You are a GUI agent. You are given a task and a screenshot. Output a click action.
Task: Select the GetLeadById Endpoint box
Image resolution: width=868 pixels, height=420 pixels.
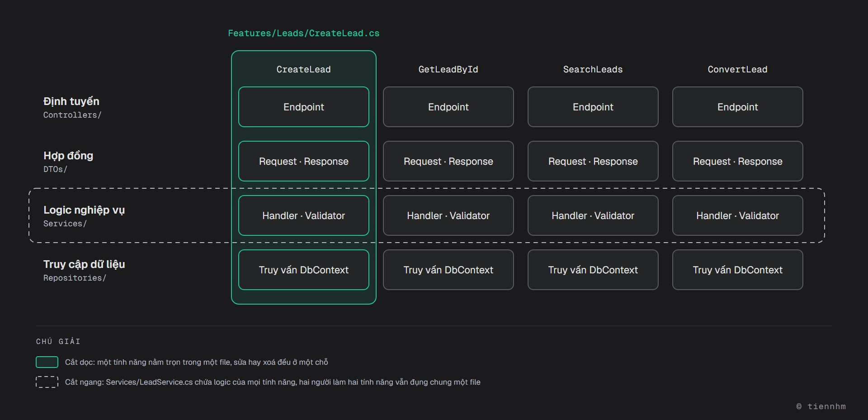click(448, 107)
